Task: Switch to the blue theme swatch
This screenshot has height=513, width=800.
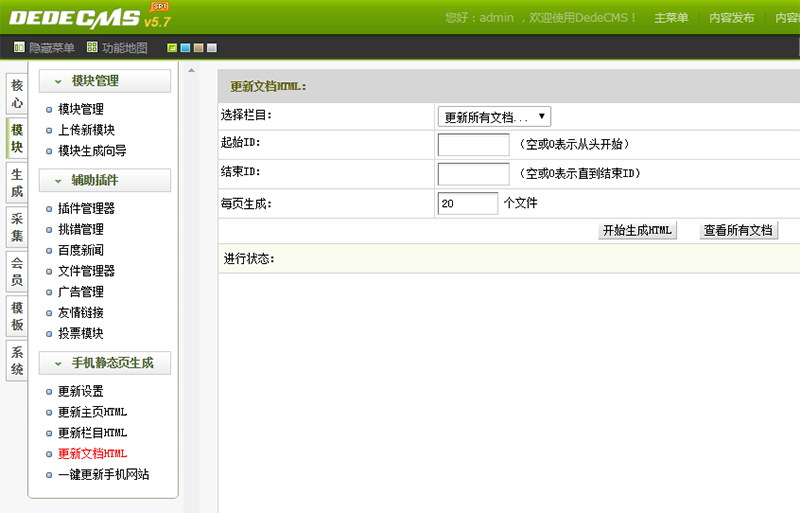Action: [185, 48]
